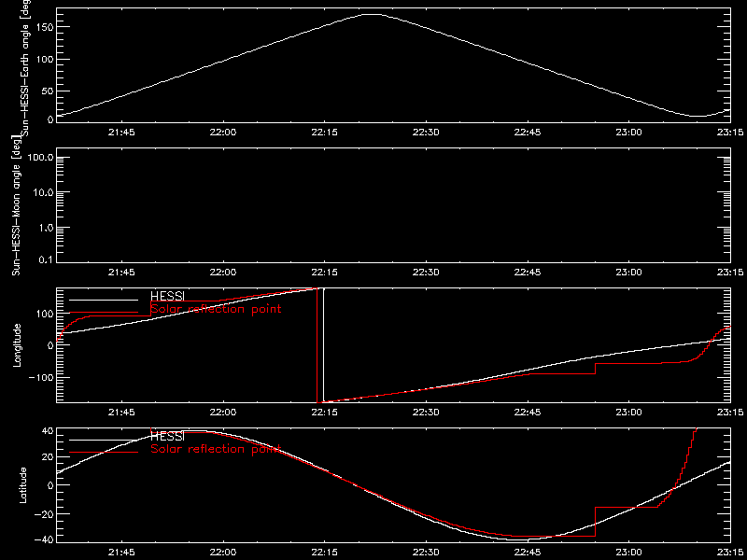
Task: Click 22:30 tick under Longitude plot
Action: click(426, 413)
